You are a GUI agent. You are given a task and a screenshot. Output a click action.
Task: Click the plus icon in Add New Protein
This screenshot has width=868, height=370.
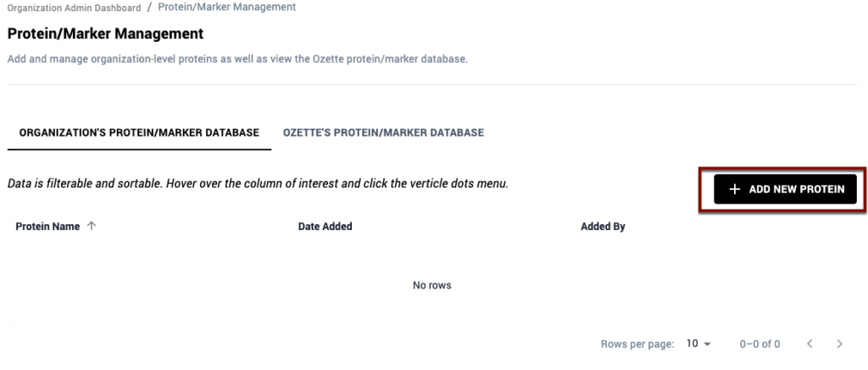click(734, 189)
